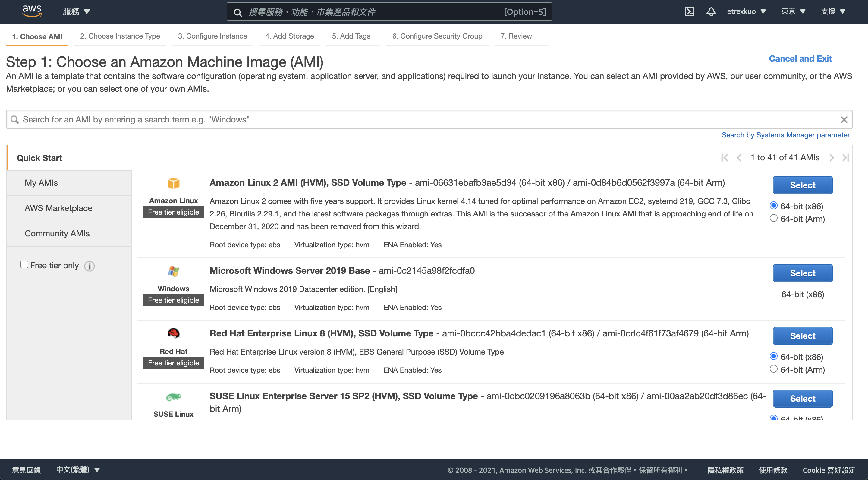
Task: Click the '1 to 41 of 41 AMIs' text
Action: tap(785, 158)
